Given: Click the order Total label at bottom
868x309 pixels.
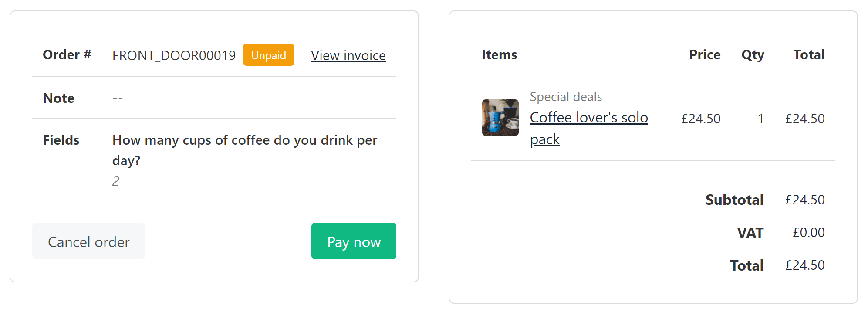Looking at the screenshot, I should [746, 265].
